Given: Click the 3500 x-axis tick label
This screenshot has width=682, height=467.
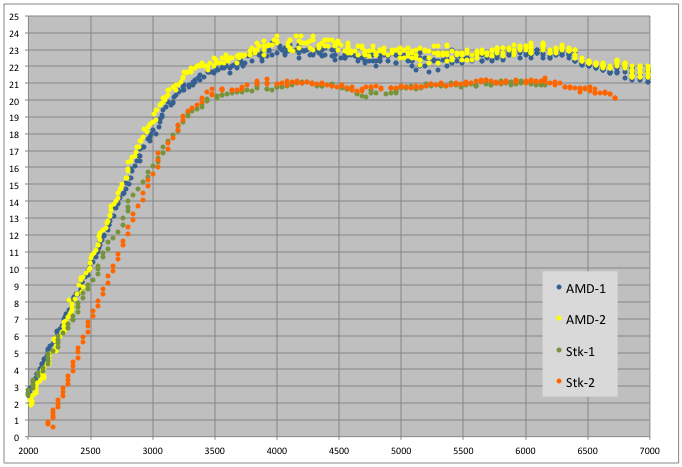Looking at the screenshot, I should coord(214,451).
